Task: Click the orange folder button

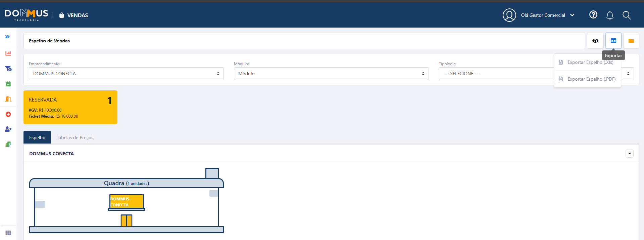Action: click(631, 41)
